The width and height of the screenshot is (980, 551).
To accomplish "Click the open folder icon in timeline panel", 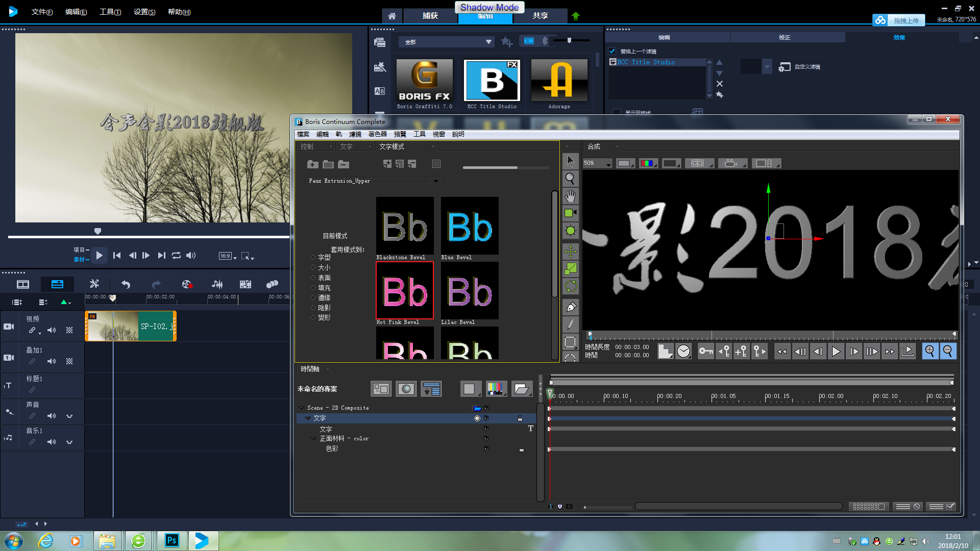I will tap(522, 389).
